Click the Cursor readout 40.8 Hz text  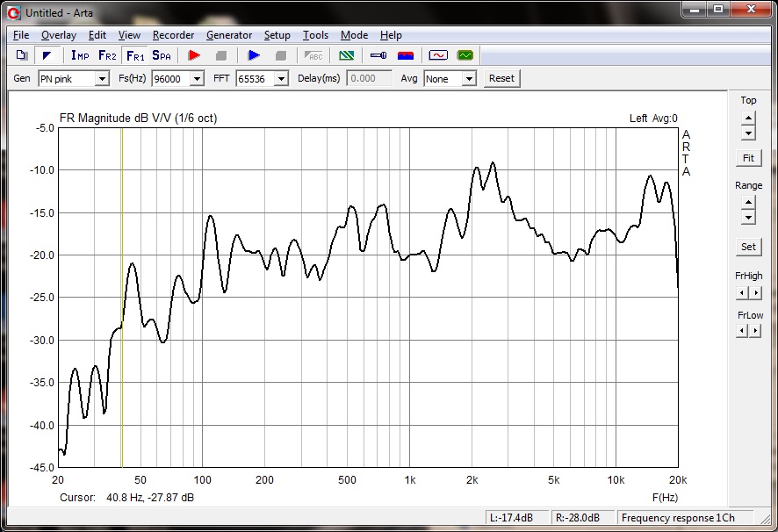click(x=126, y=497)
